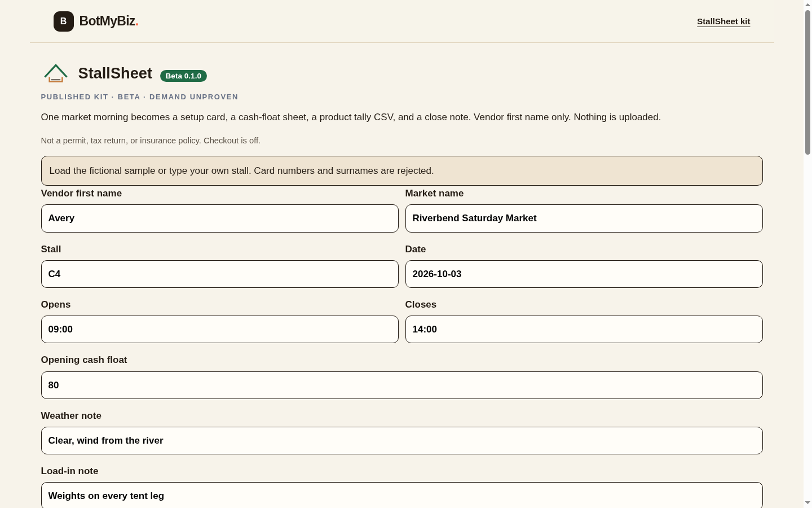
Task: Click the Closes time field
Action: point(584,329)
